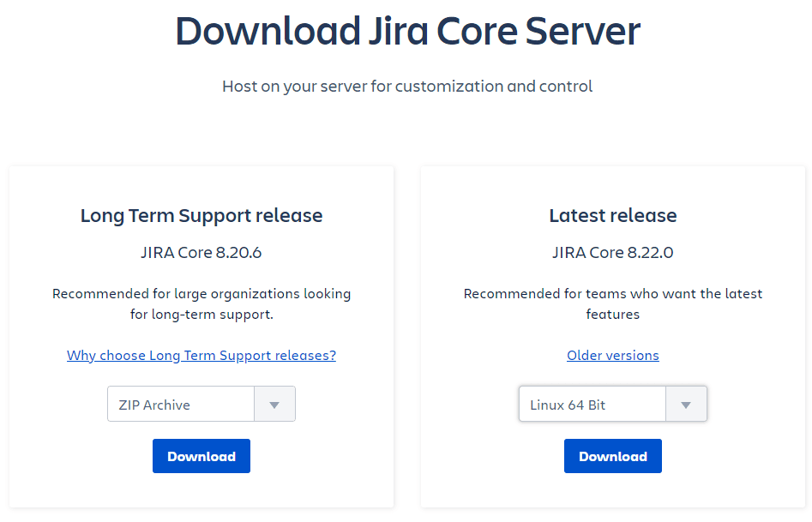Image resolution: width=812 pixels, height=522 pixels.
Task: Download the Latest release 8.22.0
Action: click(612, 456)
